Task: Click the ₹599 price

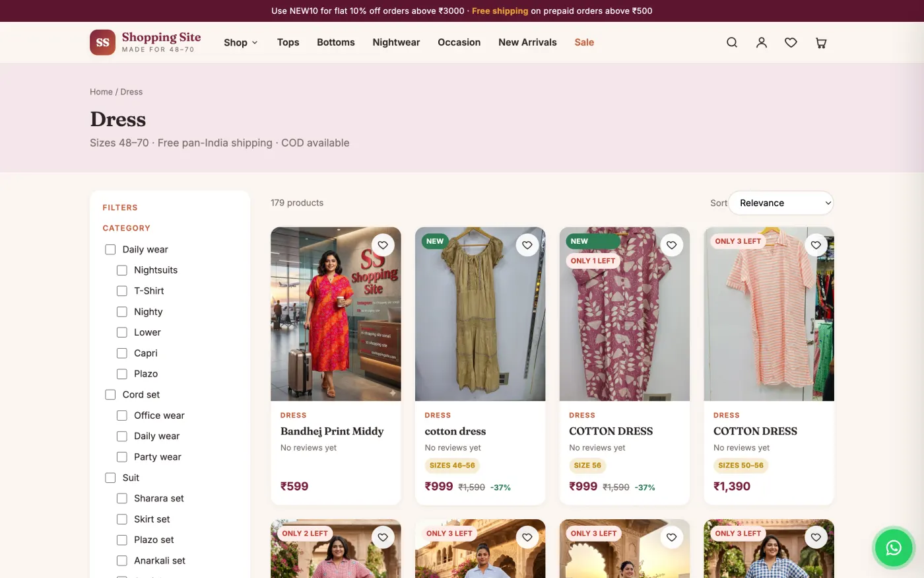Action: point(294,486)
